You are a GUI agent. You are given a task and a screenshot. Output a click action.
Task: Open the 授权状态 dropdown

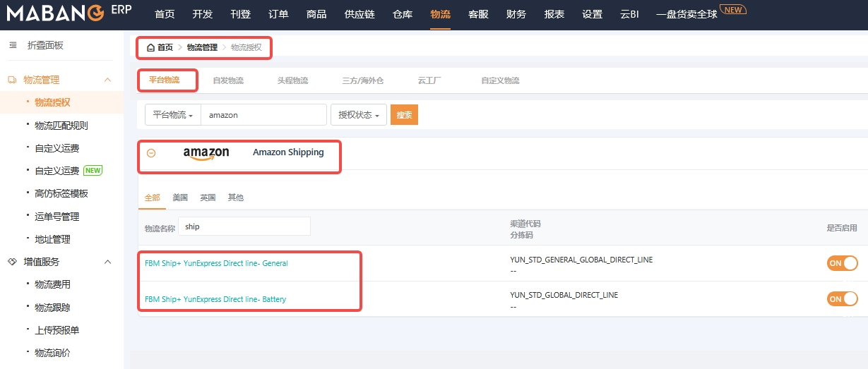pos(358,115)
